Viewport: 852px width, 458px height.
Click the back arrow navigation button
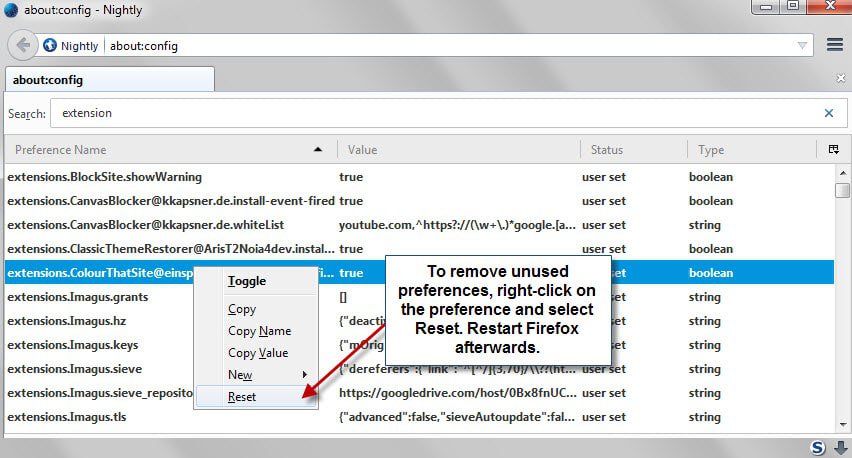(x=23, y=45)
